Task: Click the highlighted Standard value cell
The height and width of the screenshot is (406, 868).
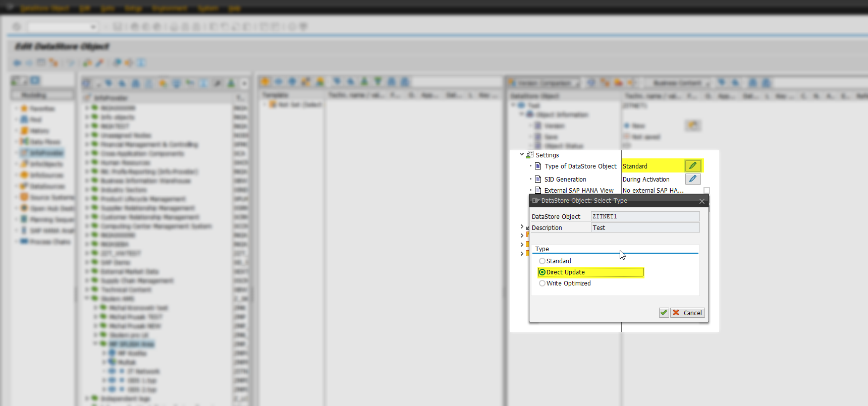Action: pos(653,166)
